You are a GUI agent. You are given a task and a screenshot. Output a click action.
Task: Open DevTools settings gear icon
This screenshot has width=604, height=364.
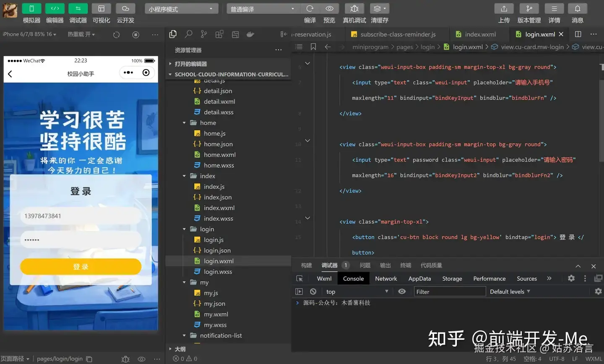[x=571, y=278]
